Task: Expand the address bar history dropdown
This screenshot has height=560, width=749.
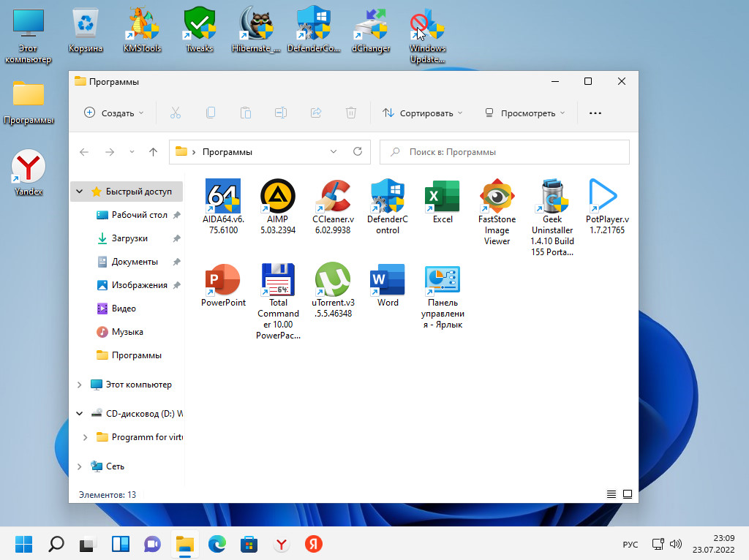Action: [x=334, y=152]
